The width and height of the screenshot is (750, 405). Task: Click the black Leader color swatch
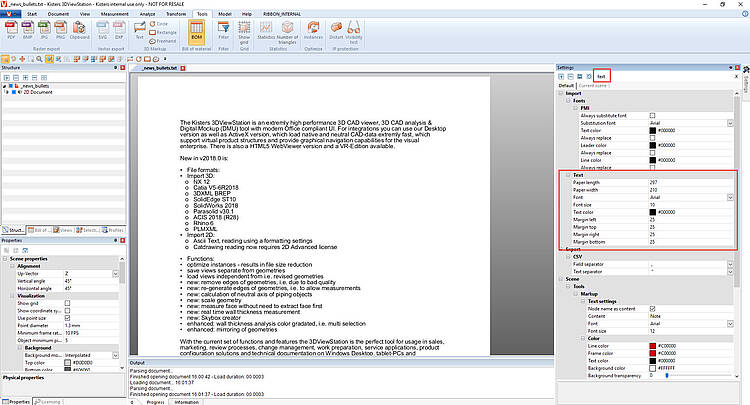point(653,144)
